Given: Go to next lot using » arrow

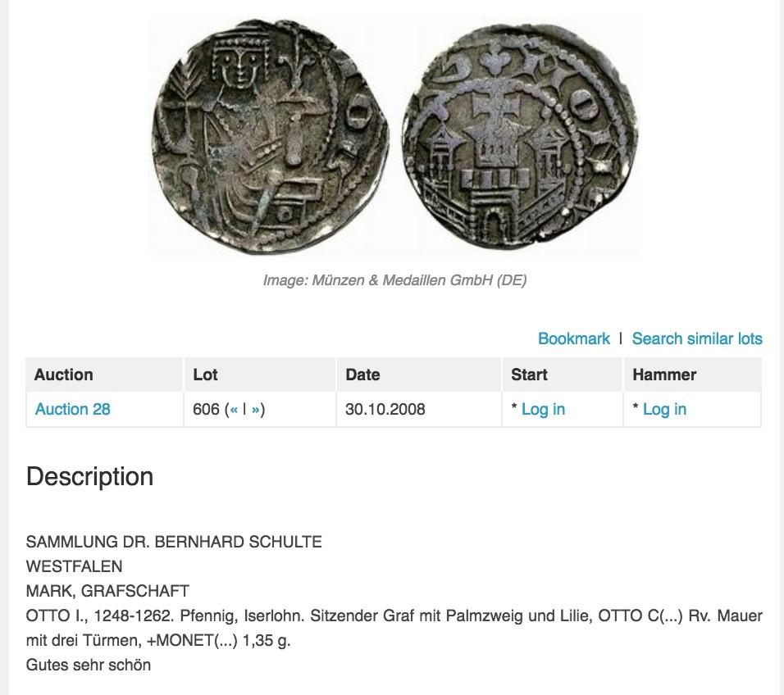Looking at the screenshot, I should click(x=256, y=410).
